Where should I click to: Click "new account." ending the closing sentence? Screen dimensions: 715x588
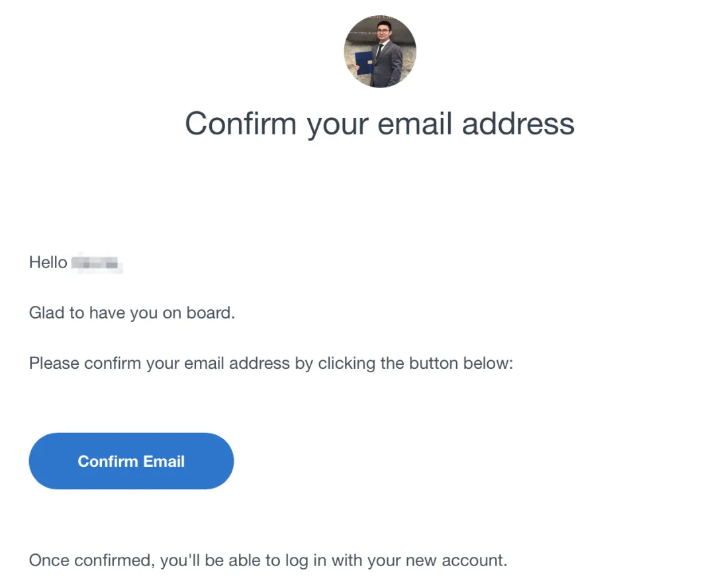coord(456,560)
